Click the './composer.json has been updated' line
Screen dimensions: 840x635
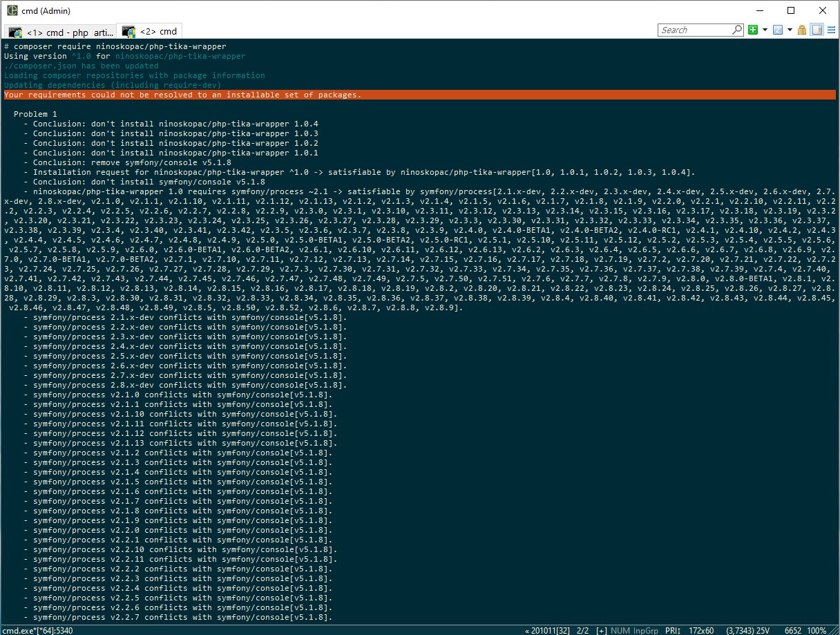(x=81, y=66)
